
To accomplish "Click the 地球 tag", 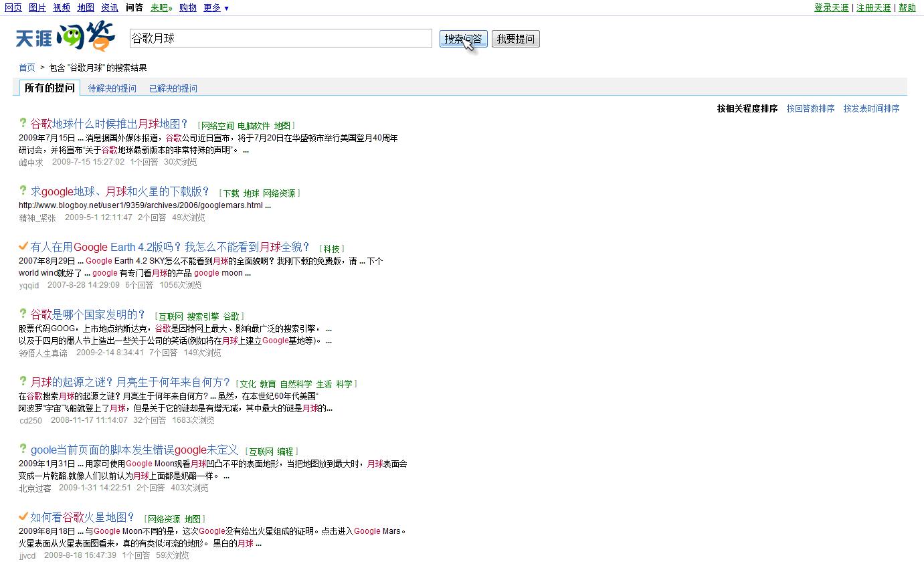I will tap(251, 193).
